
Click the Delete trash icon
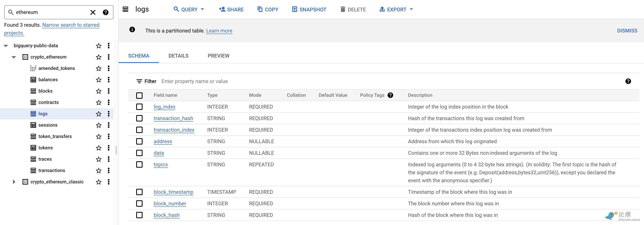(343, 10)
